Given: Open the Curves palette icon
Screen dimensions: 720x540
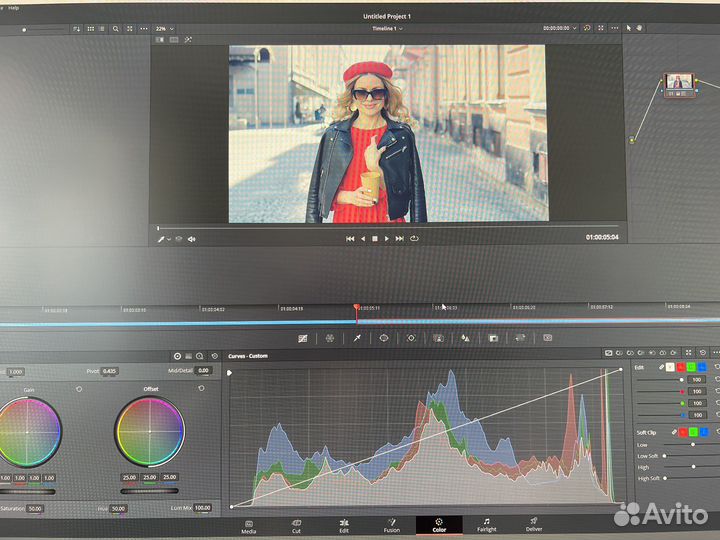Looking at the screenshot, I should coord(303,339).
